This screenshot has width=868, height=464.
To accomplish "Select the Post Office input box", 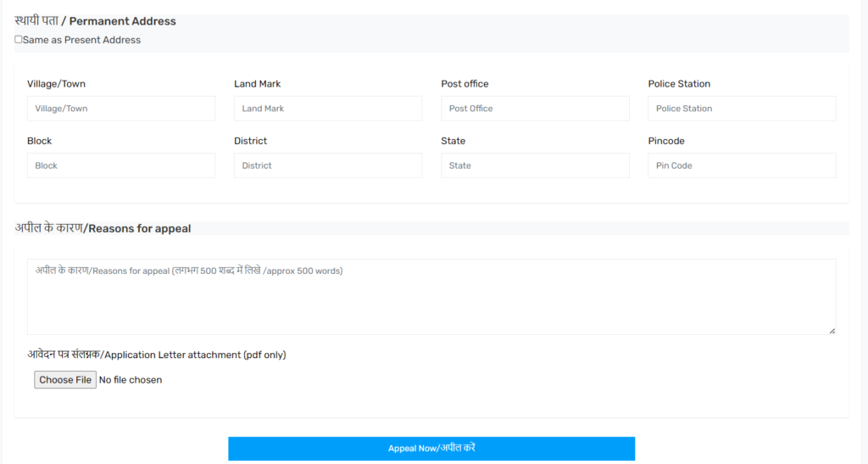I will 535,109.
